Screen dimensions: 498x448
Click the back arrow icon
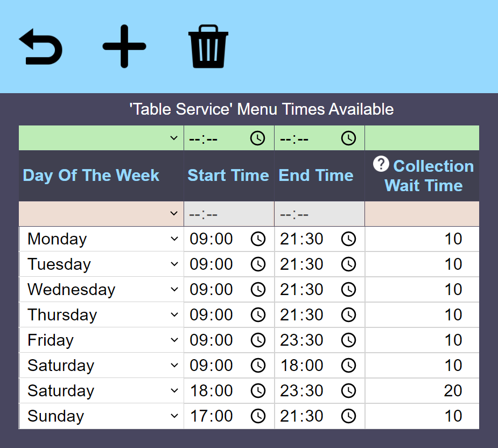coord(41,47)
